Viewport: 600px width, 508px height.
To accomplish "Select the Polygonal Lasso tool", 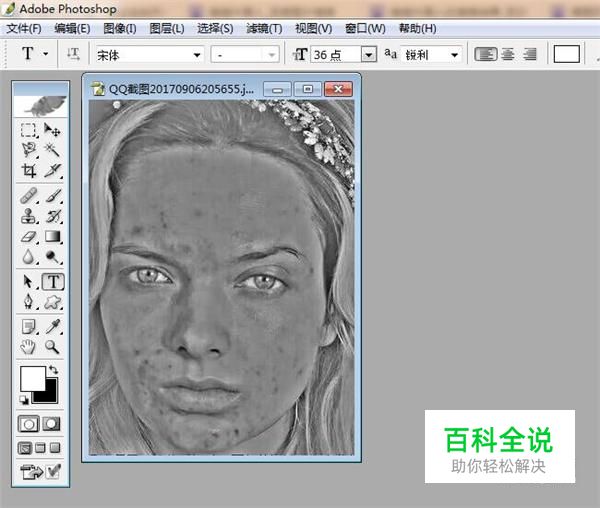I will click(28, 150).
